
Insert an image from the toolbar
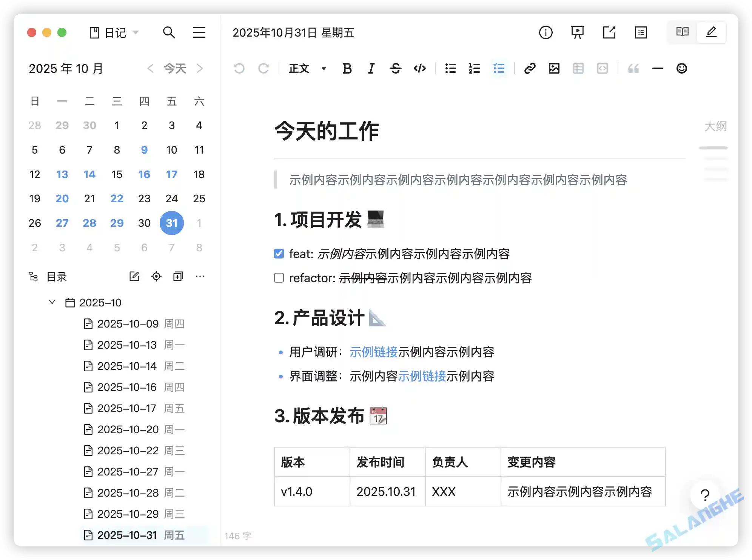(x=553, y=68)
